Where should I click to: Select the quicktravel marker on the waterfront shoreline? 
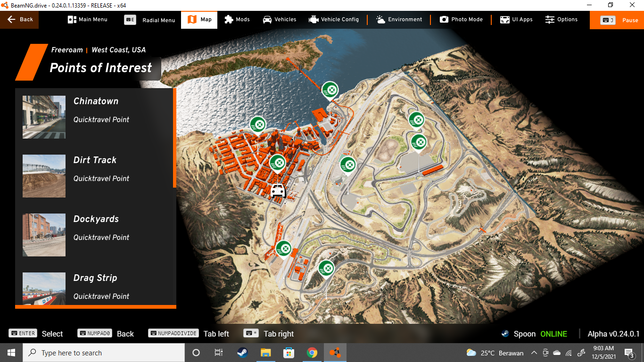click(x=258, y=125)
